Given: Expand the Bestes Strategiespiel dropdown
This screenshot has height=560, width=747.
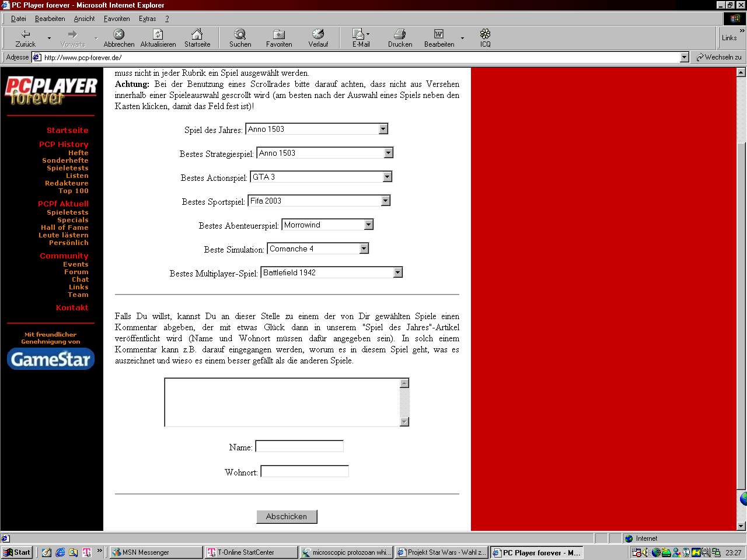Looking at the screenshot, I should pos(388,153).
